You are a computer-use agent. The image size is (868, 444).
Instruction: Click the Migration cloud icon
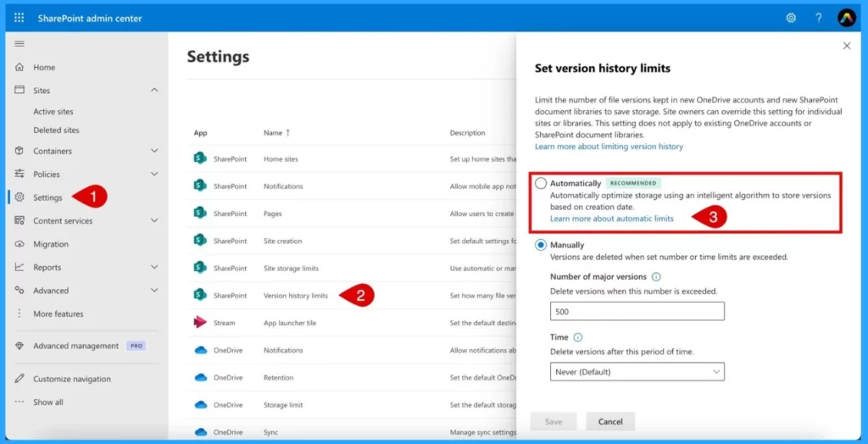tap(19, 243)
